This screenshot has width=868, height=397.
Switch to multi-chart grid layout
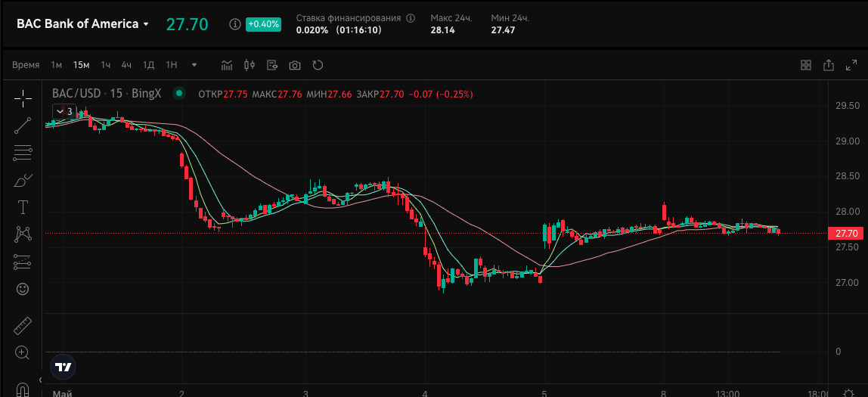[x=806, y=65]
